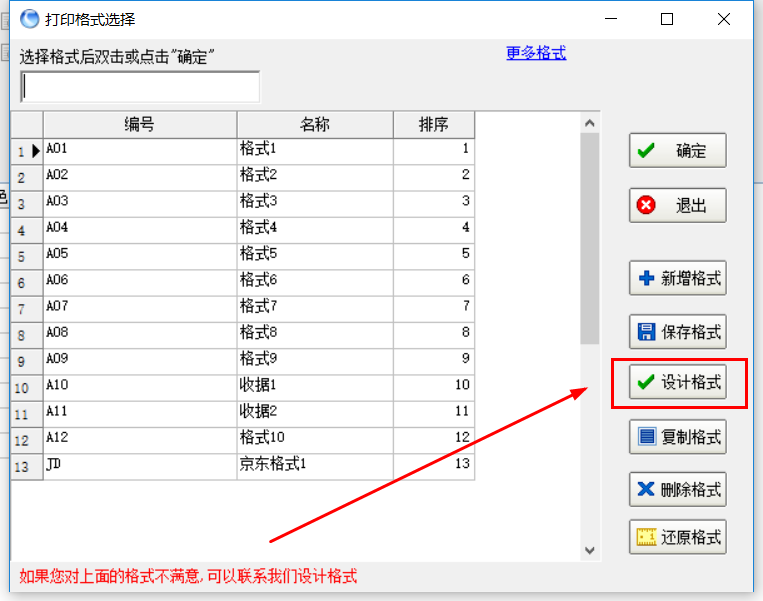The width and height of the screenshot is (763, 601).
Task: Select the A02 code cell
Action: (x=140, y=178)
